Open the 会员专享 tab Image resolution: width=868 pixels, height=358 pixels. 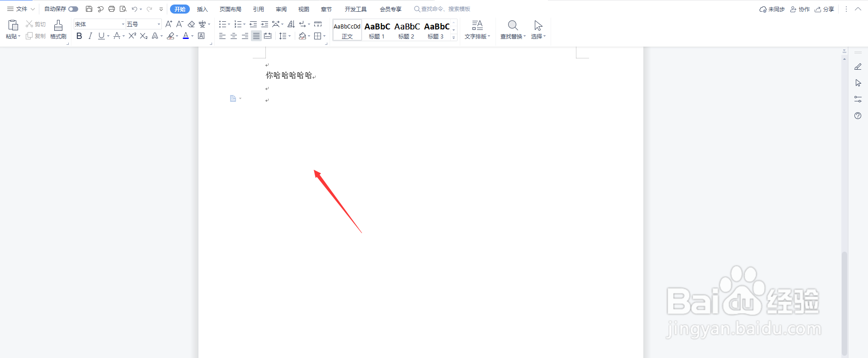[x=391, y=9]
